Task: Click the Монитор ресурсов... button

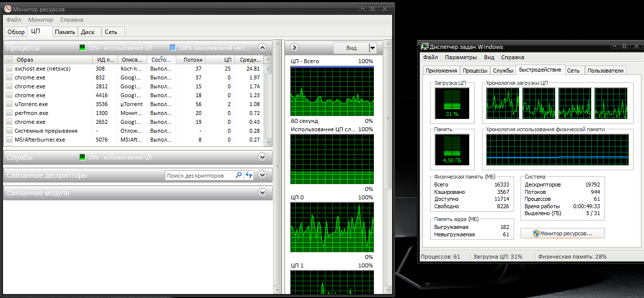Action: pyautogui.click(x=563, y=233)
